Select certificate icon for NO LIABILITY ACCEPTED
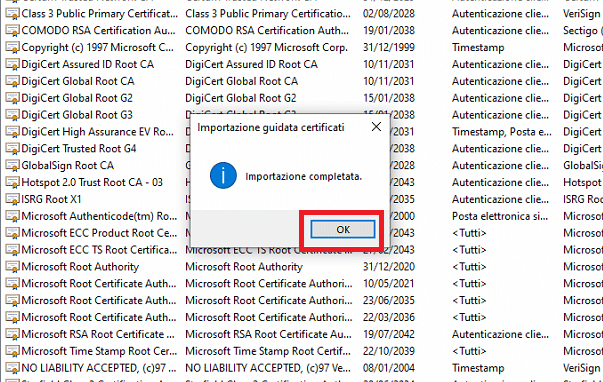This screenshot has width=603, height=382. (12, 368)
